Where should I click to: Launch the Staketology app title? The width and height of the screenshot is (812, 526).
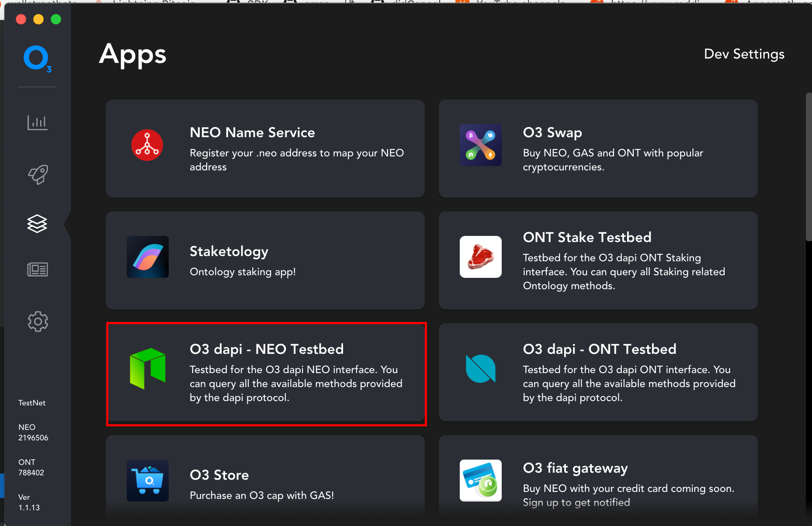pyautogui.click(x=229, y=252)
